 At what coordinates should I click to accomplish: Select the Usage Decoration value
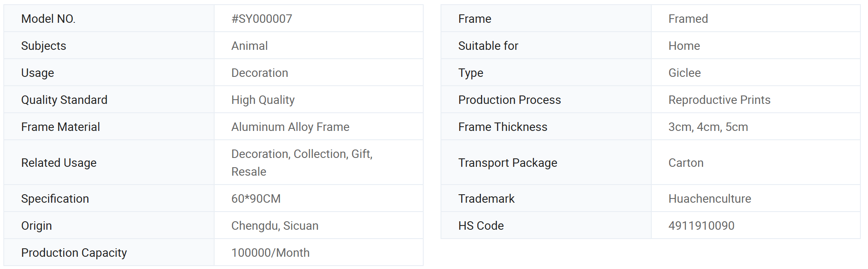tap(260, 73)
